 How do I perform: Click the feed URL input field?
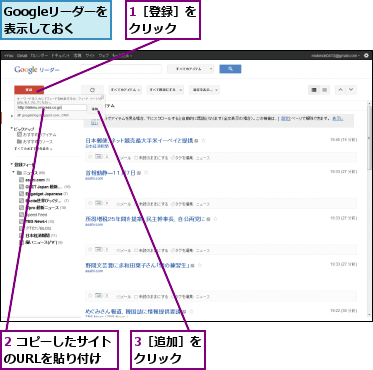click(x=51, y=108)
